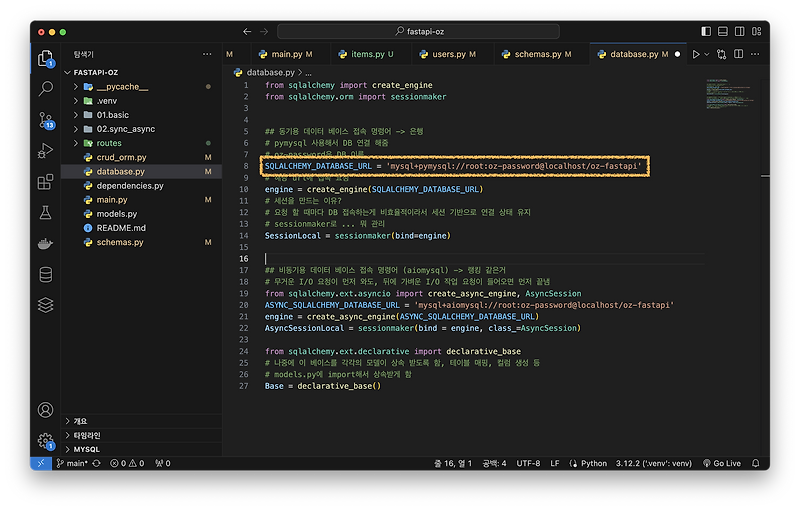Toggle secondary side bar visibility
The height and width of the screenshot is (510, 800).
740,32
